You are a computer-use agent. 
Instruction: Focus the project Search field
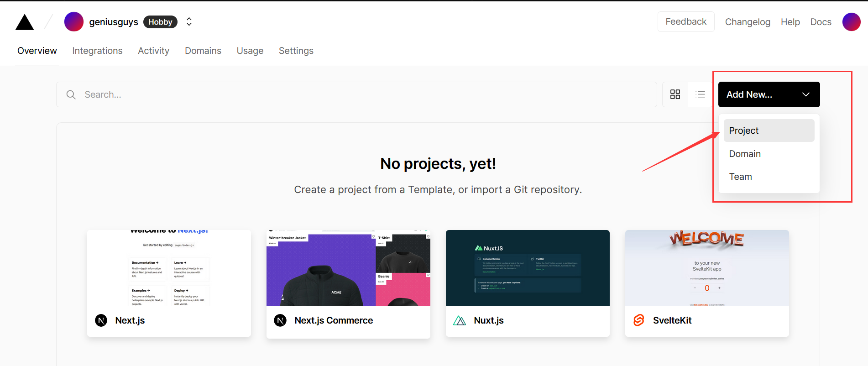[356, 94]
